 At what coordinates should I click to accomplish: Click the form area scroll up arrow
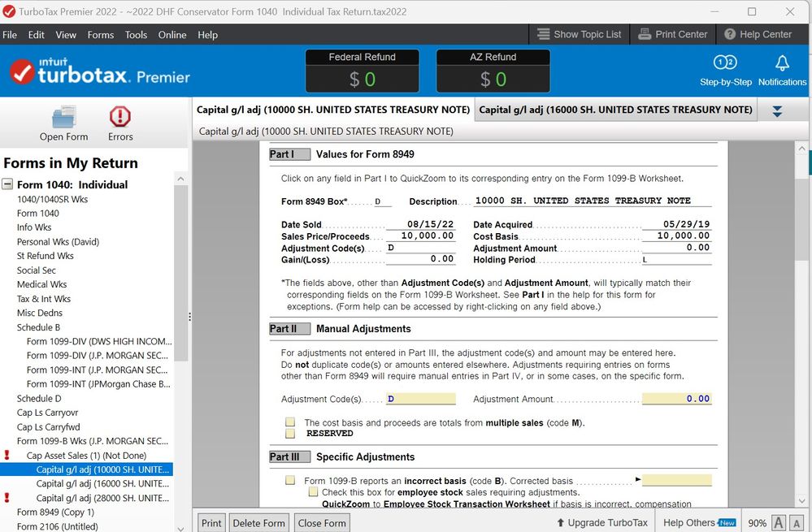[801, 149]
